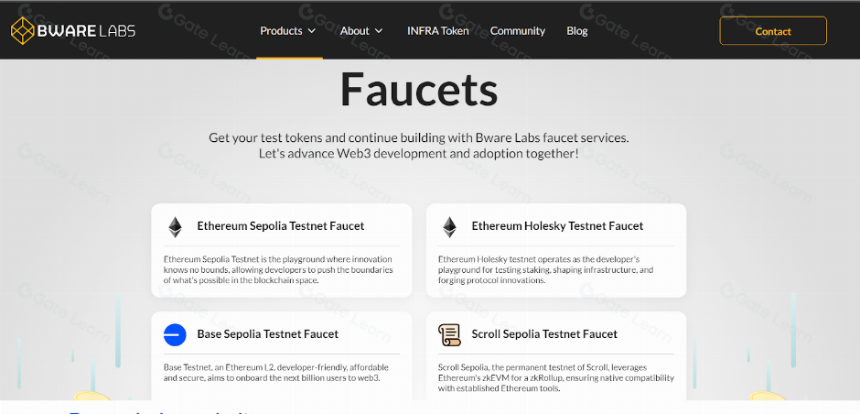Click the blue Base logo icon
This screenshot has height=414, width=860.
point(175,334)
